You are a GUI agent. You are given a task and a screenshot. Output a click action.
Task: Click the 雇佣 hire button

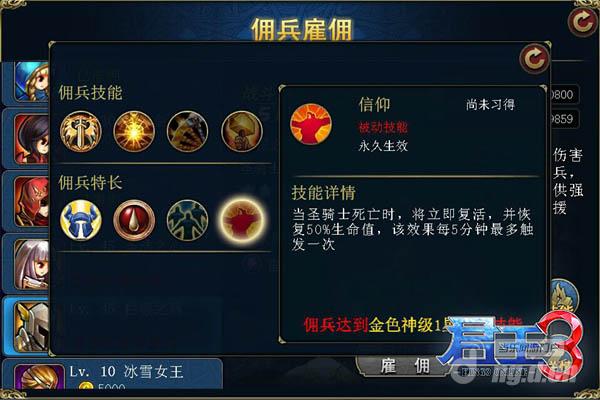tap(404, 366)
